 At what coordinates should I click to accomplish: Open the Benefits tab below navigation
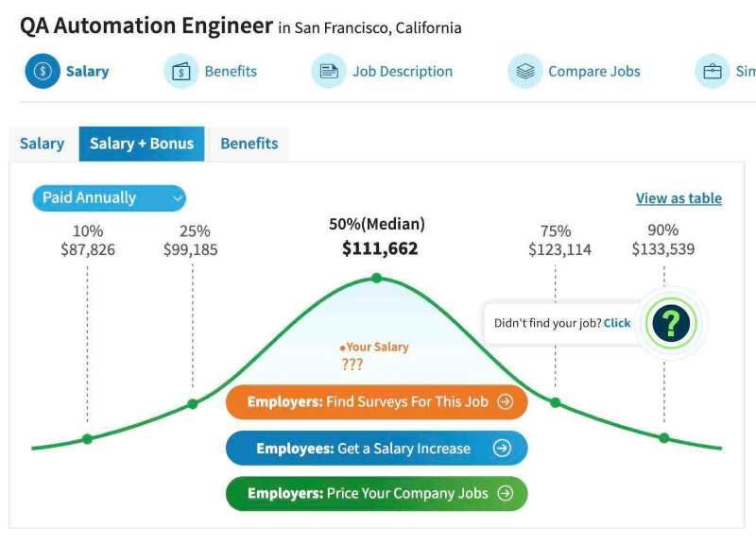[249, 144]
